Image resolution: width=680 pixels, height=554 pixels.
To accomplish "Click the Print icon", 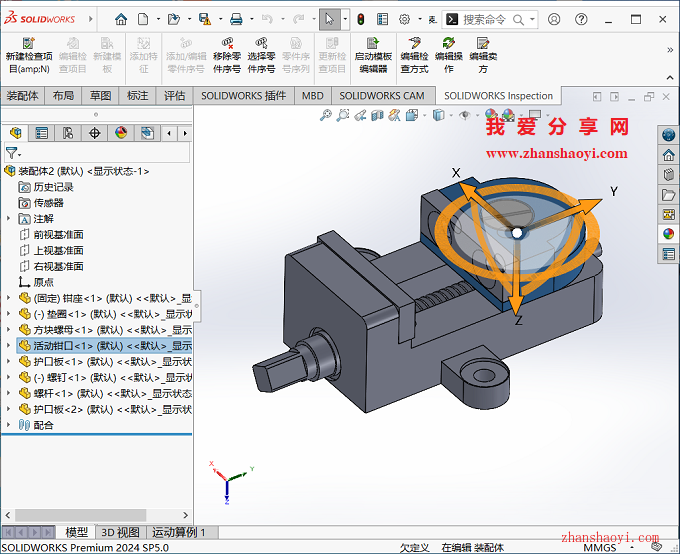I will tap(236, 19).
